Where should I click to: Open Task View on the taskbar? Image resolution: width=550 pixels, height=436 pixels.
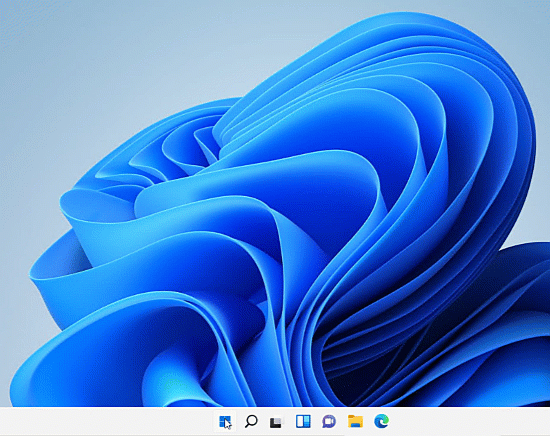pos(276,422)
